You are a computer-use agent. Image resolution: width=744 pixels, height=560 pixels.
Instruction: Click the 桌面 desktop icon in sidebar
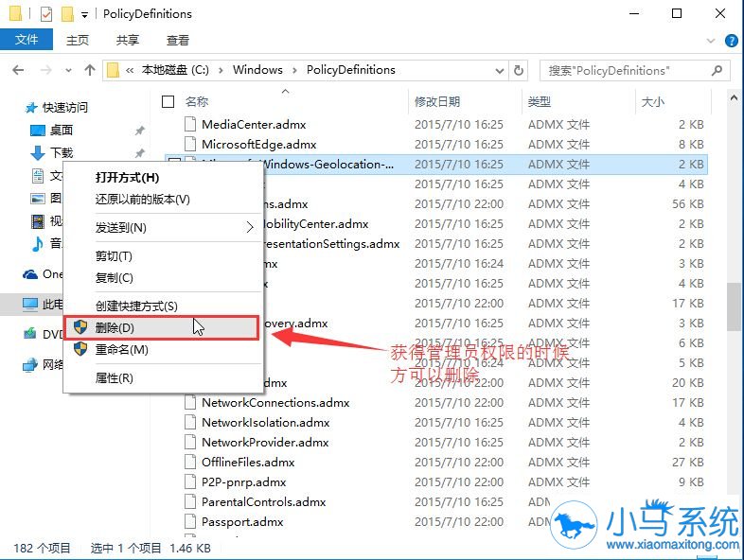tap(38, 130)
